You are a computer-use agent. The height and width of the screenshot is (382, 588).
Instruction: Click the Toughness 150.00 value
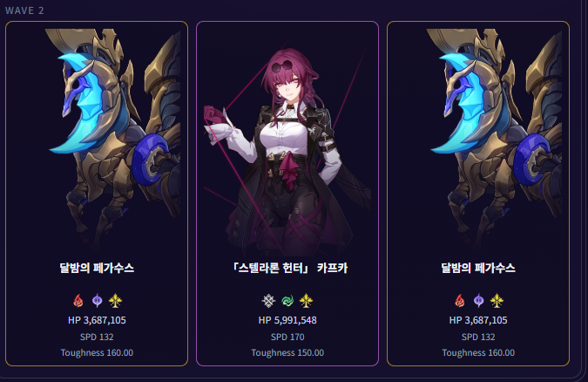(287, 352)
